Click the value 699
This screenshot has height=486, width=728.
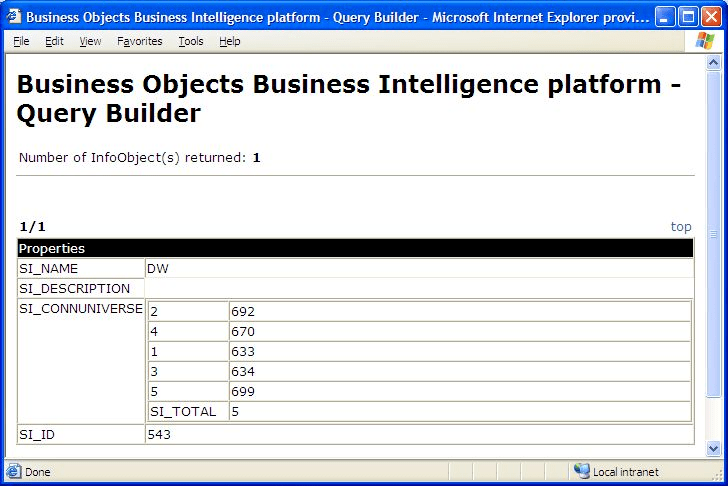click(243, 391)
